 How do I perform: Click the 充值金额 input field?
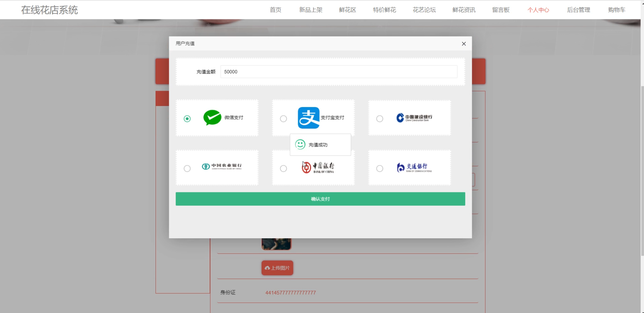tap(339, 72)
